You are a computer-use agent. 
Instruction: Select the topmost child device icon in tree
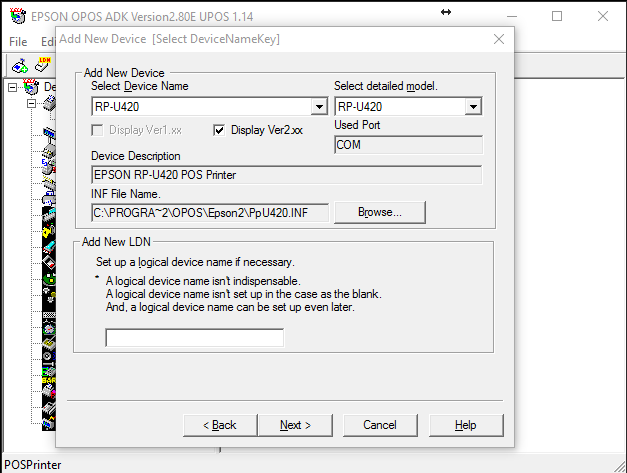coord(48,104)
